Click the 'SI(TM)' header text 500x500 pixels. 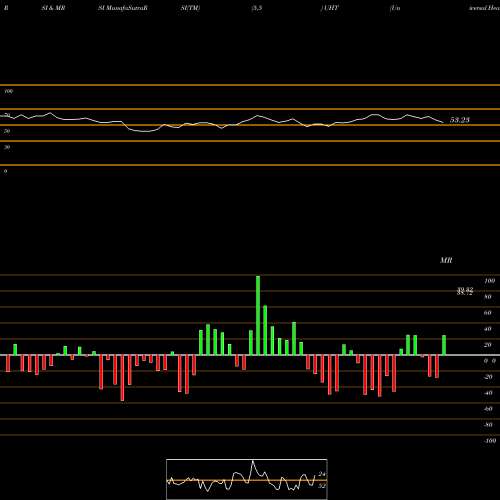click(190, 8)
